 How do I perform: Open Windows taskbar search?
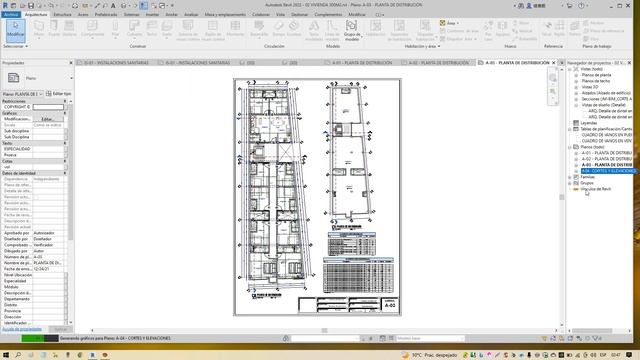(x=18, y=355)
